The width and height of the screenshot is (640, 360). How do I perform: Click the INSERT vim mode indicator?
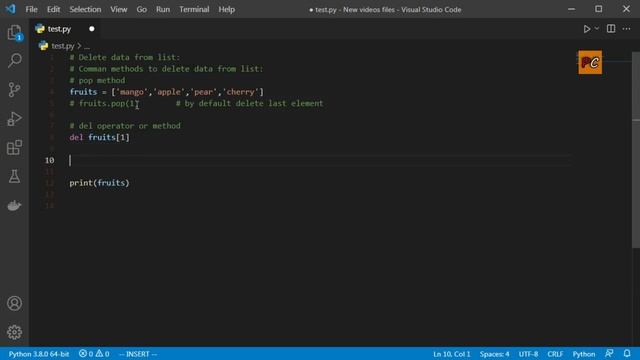pyautogui.click(x=138, y=353)
